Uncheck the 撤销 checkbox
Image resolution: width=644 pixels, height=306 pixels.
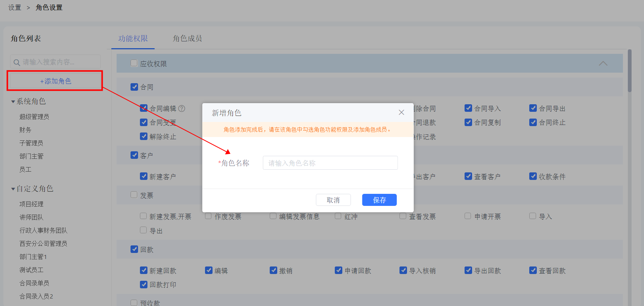(273, 270)
